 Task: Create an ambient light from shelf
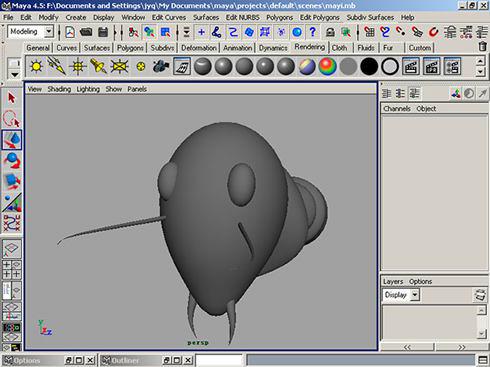36,66
